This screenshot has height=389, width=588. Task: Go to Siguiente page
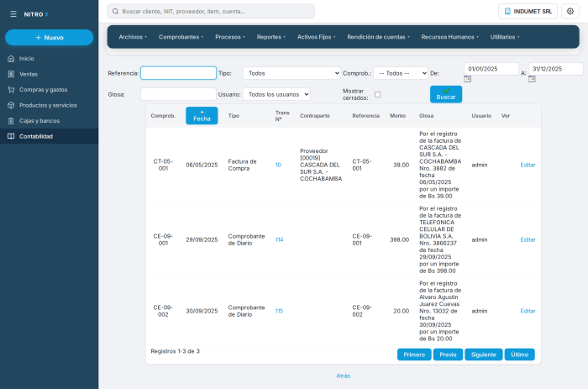pos(483,355)
